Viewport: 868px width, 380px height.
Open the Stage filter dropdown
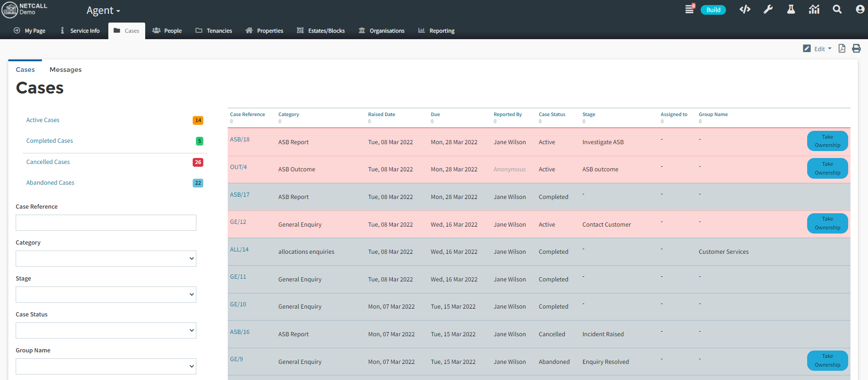coord(106,295)
